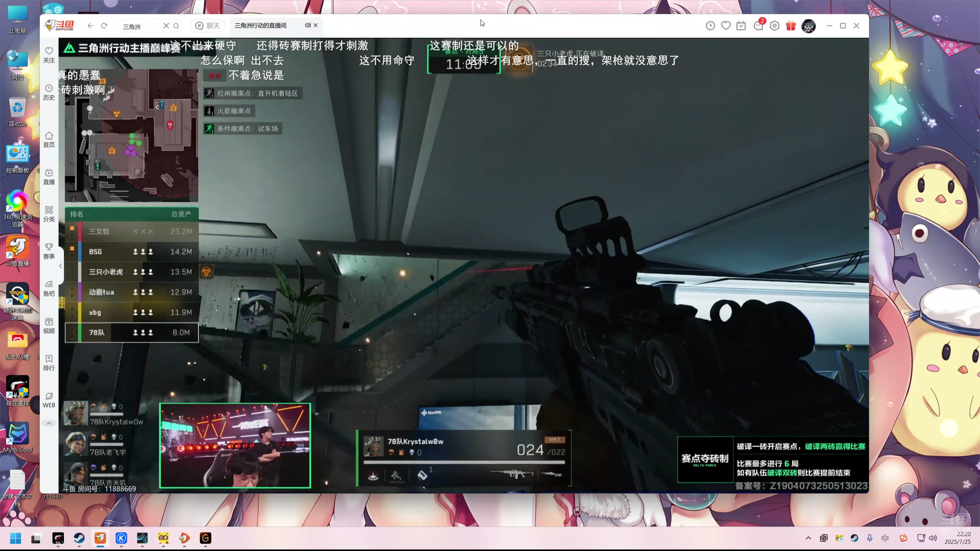
Task: Collapse the sidebar with the left arrow
Action: tap(60, 266)
